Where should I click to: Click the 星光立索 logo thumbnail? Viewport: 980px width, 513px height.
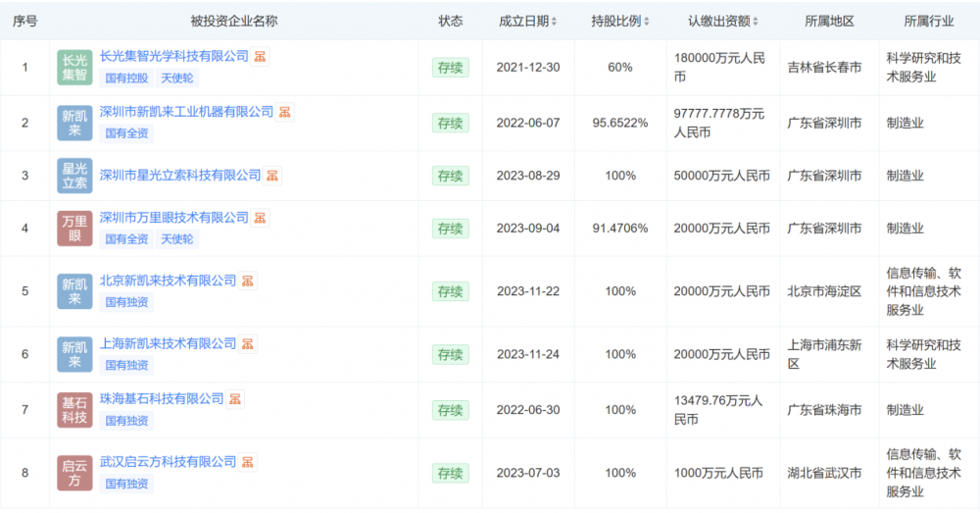coord(74,176)
